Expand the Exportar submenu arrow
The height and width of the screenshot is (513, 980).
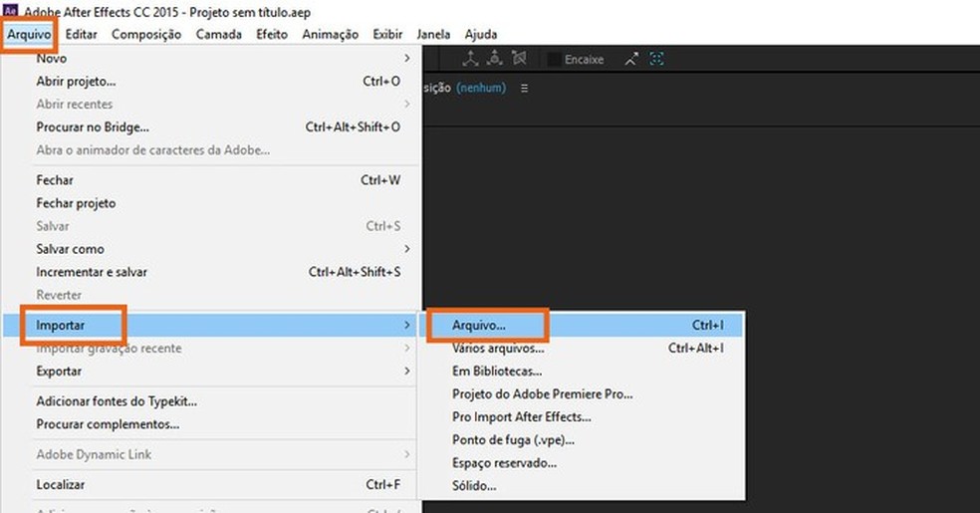point(407,372)
